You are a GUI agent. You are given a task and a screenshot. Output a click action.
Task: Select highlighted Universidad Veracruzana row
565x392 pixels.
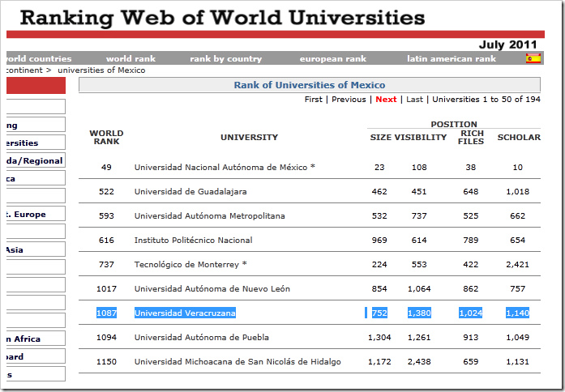185,313
